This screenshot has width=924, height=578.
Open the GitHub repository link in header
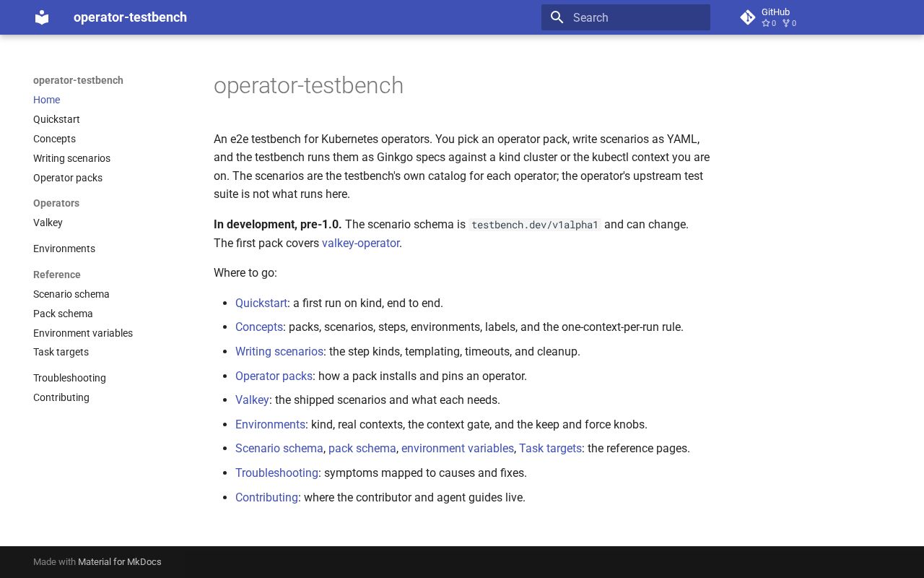click(x=768, y=17)
